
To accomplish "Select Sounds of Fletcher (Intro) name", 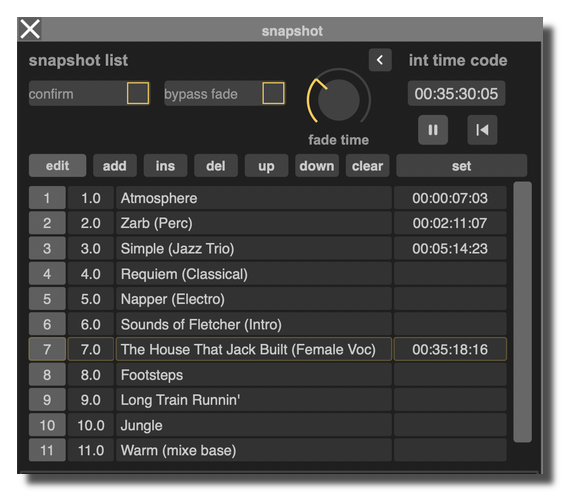I will [x=254, y=324].
